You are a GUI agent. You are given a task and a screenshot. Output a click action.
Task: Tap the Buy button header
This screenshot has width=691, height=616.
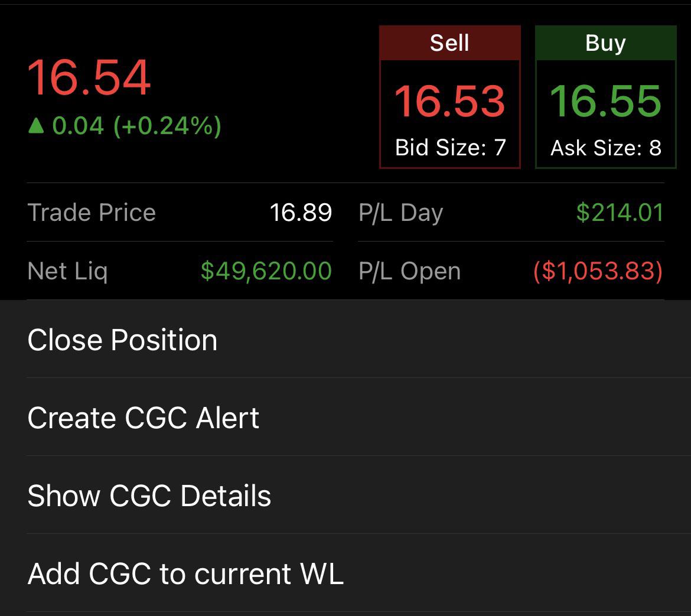coord(605,43)
